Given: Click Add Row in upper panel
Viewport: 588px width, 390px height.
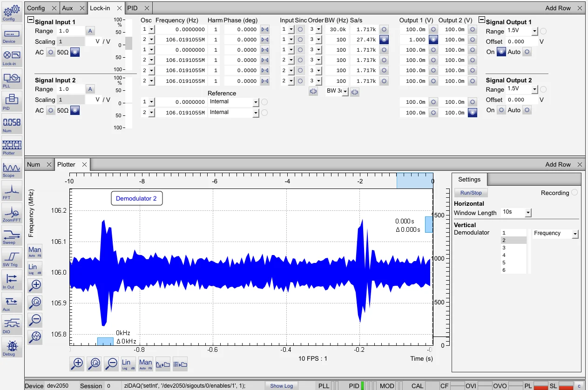Looking at the screenshot, I should (x=558, y=8).
